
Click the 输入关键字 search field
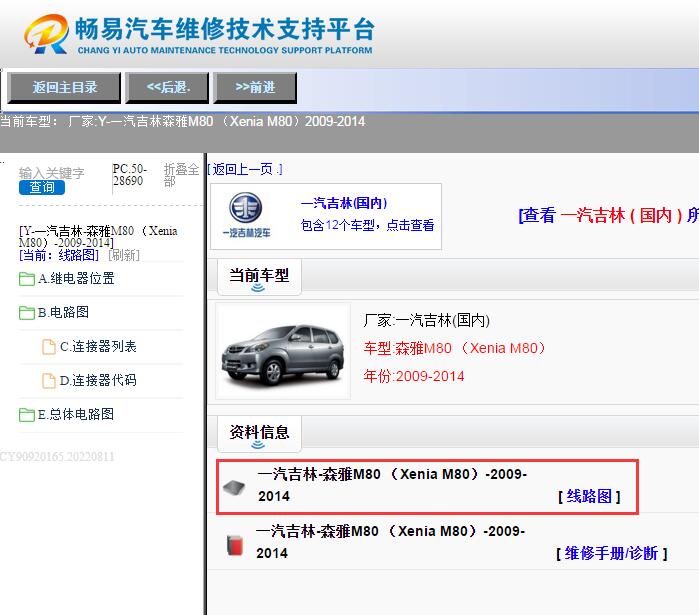point(52,173)
